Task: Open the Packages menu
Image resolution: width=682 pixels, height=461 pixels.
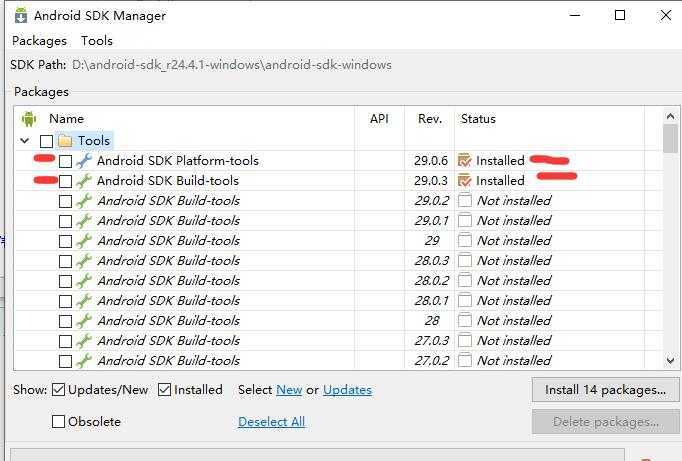Action: click(x=39, y=41)
